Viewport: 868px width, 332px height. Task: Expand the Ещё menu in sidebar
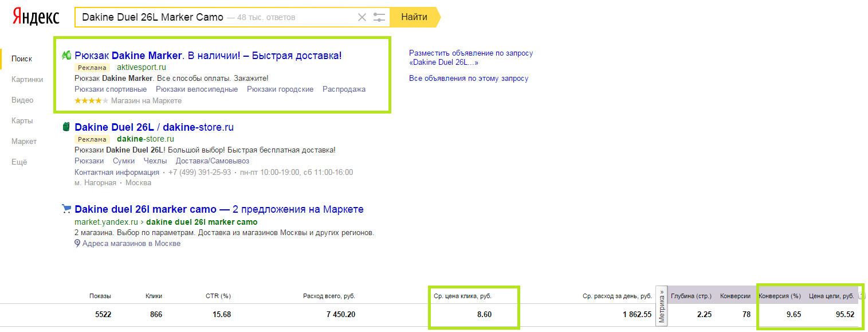point(19,162)
